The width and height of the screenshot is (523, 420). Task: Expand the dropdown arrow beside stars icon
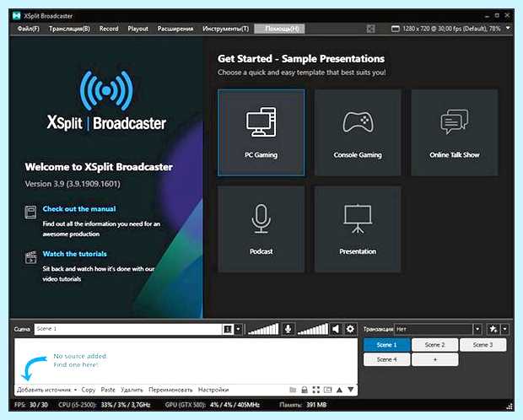505,329
